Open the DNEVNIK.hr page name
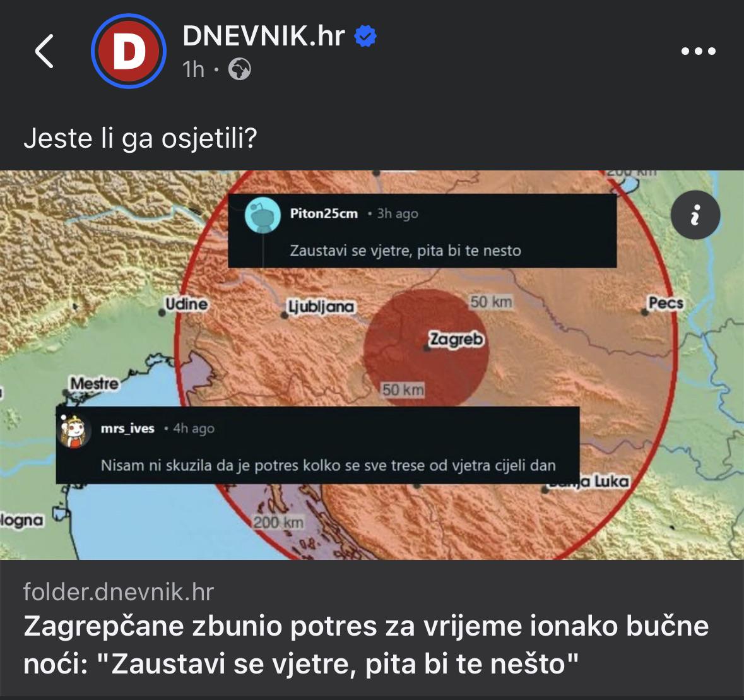This screenshot has width=744, height=700. (263, 35)
